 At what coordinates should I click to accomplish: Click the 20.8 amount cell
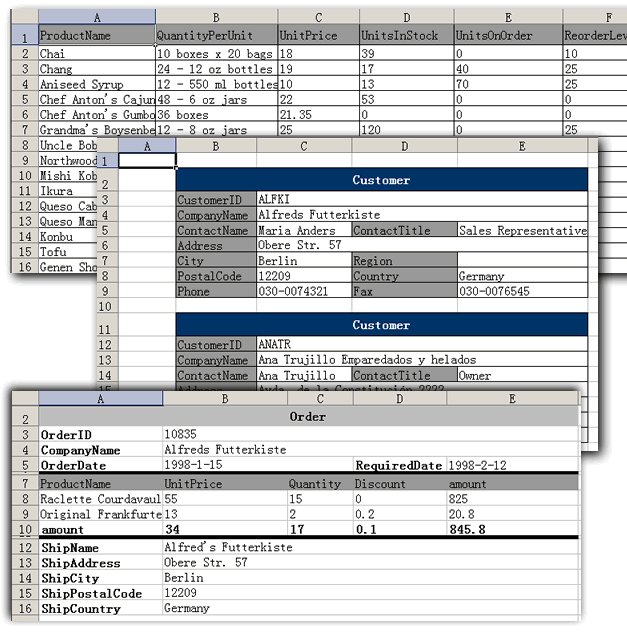[x=513, y=514]
